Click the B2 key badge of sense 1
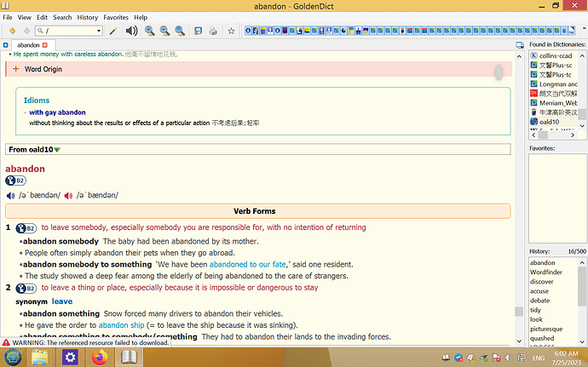This screenshot has height=367, width=588. tap(26, 228)
